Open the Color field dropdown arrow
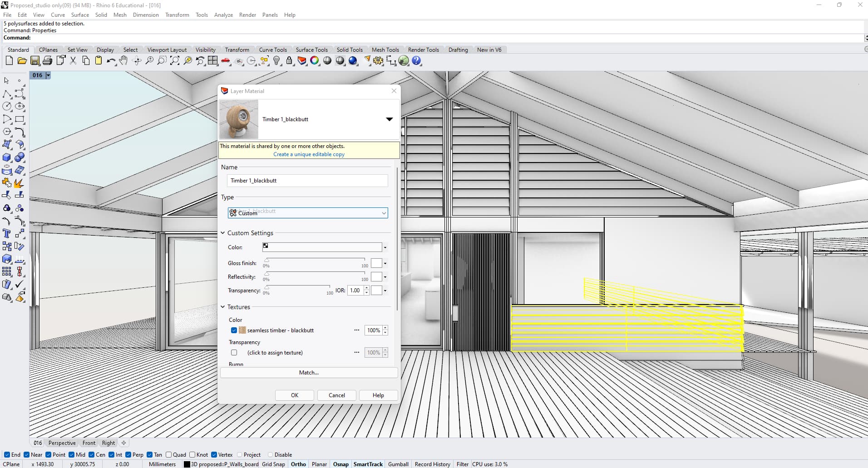 pos(385,247)
